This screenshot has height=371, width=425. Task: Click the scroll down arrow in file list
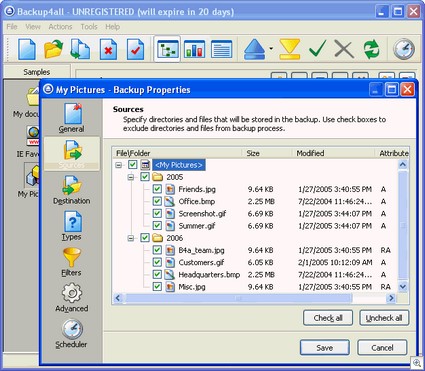(x=403, y=287)
